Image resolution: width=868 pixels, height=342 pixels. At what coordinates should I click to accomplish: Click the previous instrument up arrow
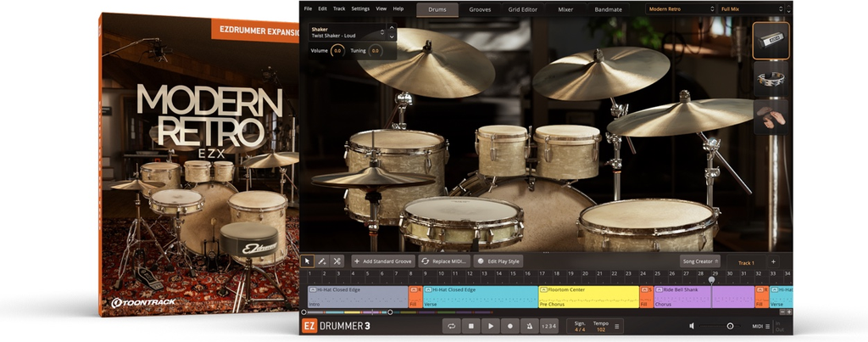click(392, 28)
